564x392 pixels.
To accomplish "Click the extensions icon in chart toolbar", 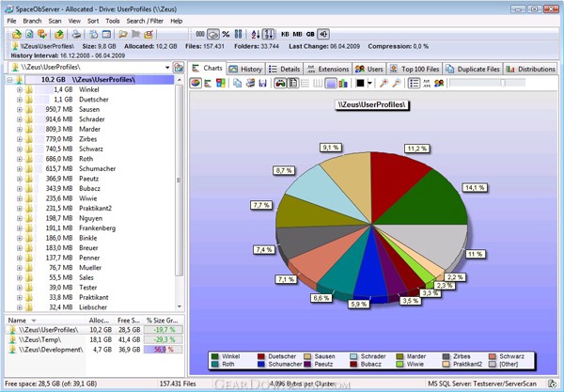I will click(x=427, y=84).
